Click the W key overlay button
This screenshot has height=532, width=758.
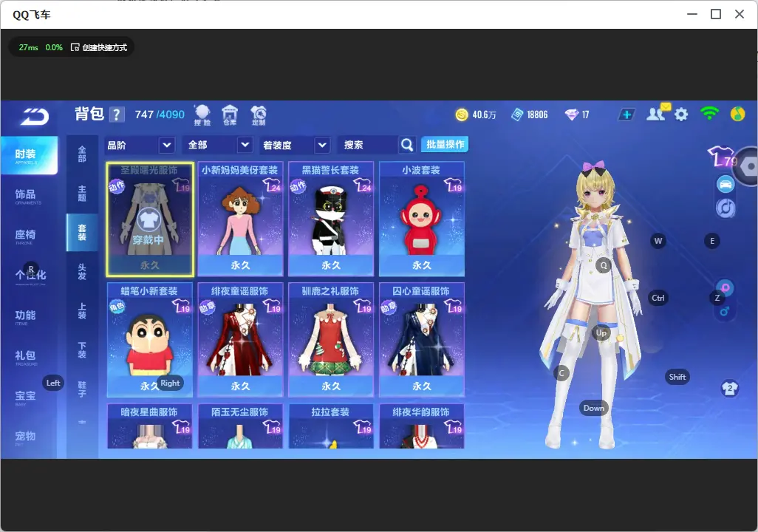[x=658, y=241]
